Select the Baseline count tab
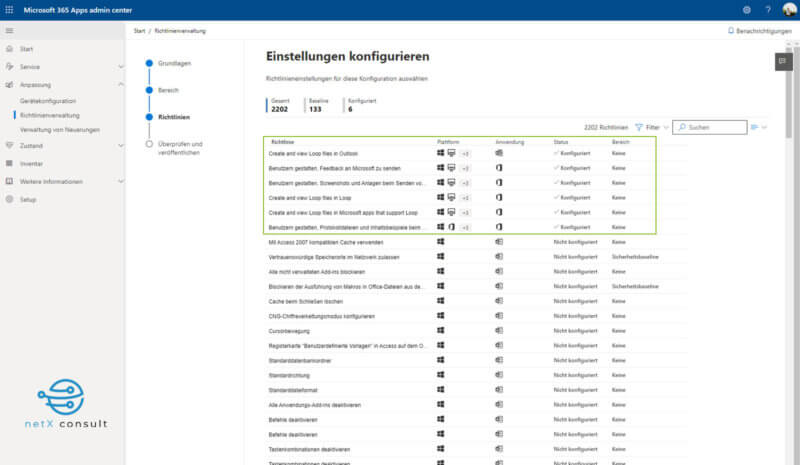This screenshot has height=465, width=800. 320,105
